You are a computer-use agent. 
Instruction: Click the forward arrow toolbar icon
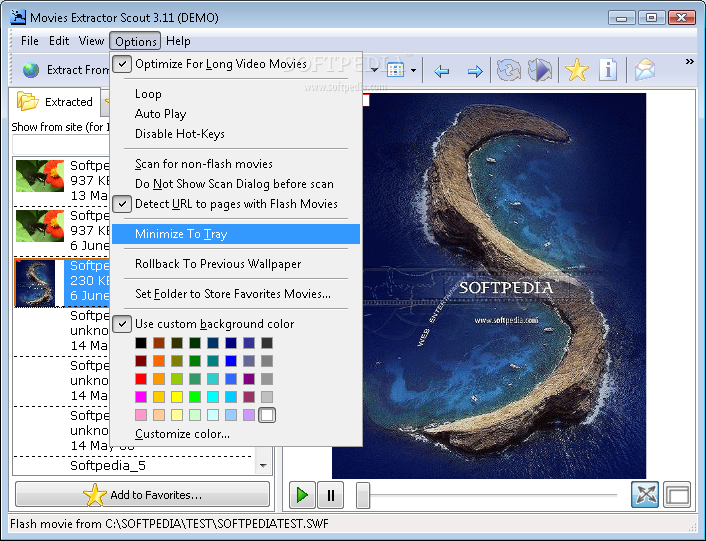coord(475,71)
